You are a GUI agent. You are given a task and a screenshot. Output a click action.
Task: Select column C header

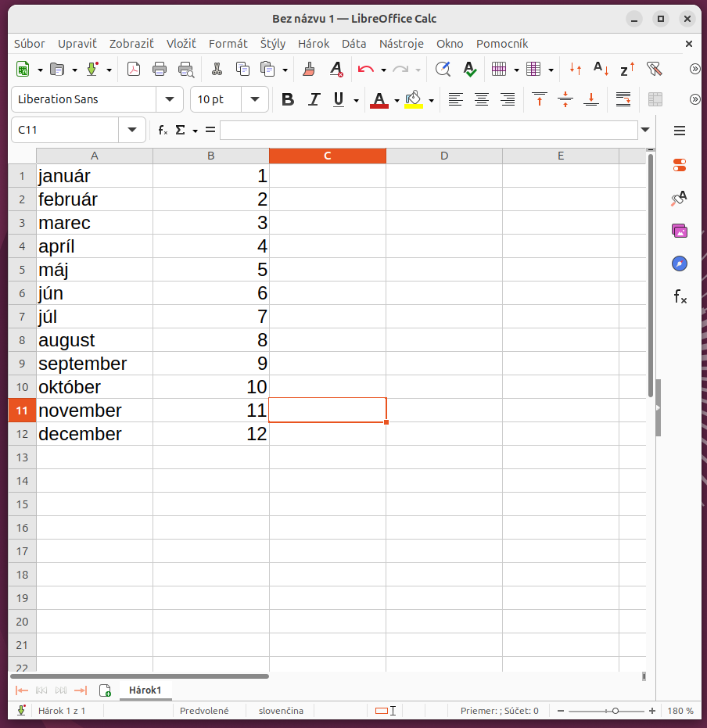[x=327, y=156]
